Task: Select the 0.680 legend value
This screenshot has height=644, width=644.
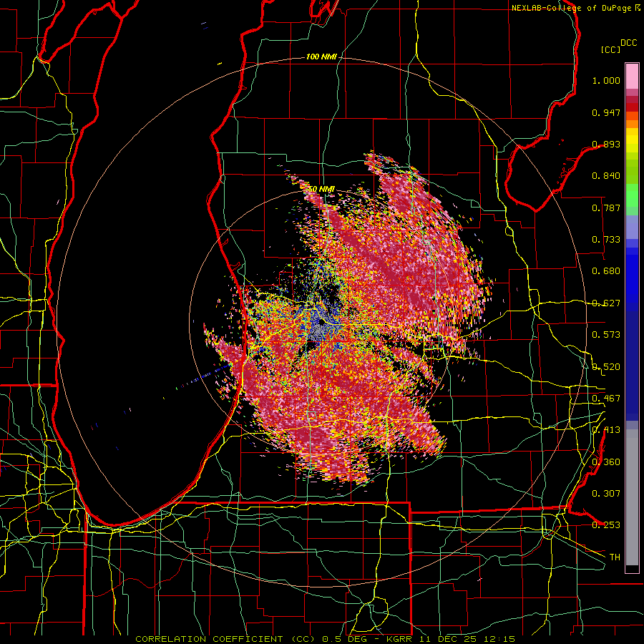Action: click(x=606, y=271)
